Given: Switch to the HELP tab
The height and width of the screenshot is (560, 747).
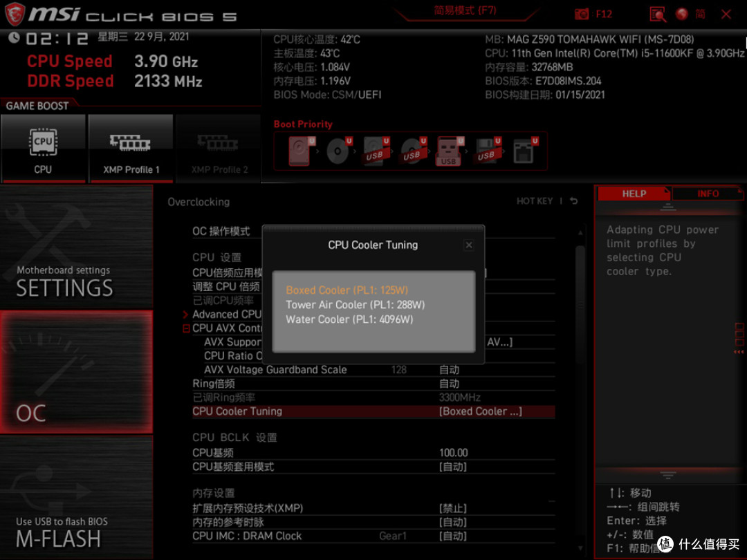Looking at the screenshot, I should [x=634, y=194].
